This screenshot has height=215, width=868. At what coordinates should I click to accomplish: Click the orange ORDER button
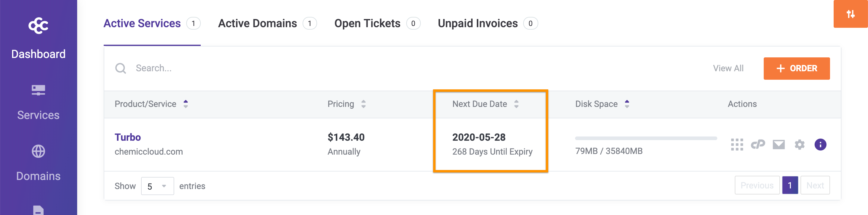coord(796,69)
